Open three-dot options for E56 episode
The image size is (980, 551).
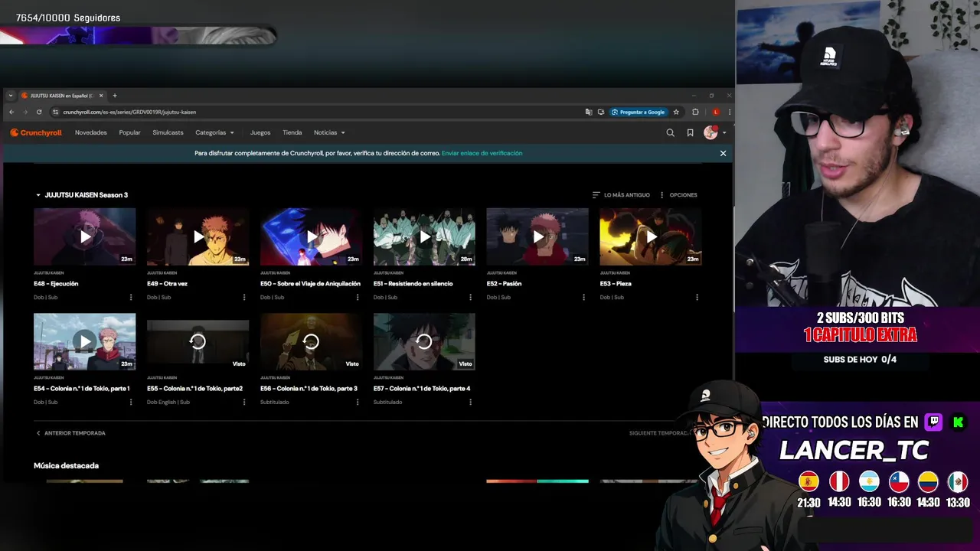click(358, 402)
